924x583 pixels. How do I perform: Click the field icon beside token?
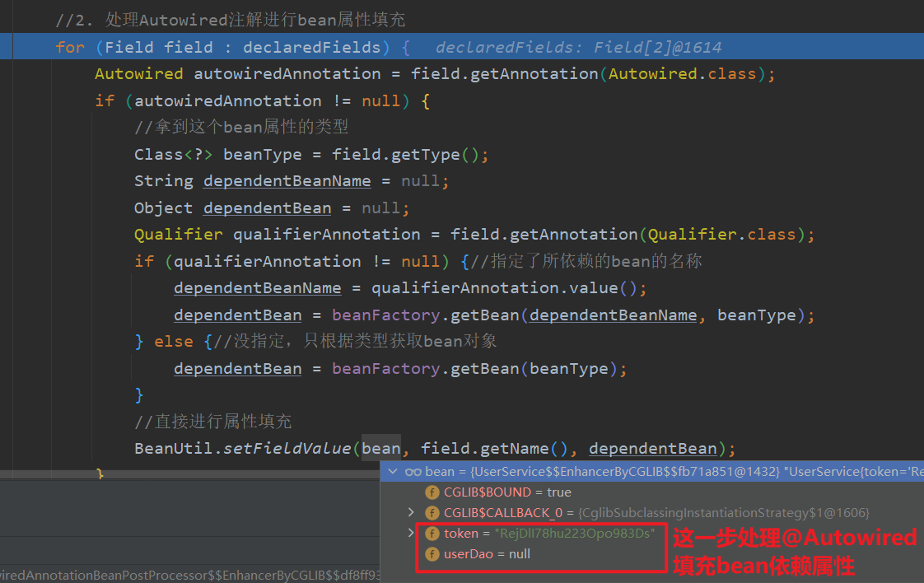tap(432, 534)
